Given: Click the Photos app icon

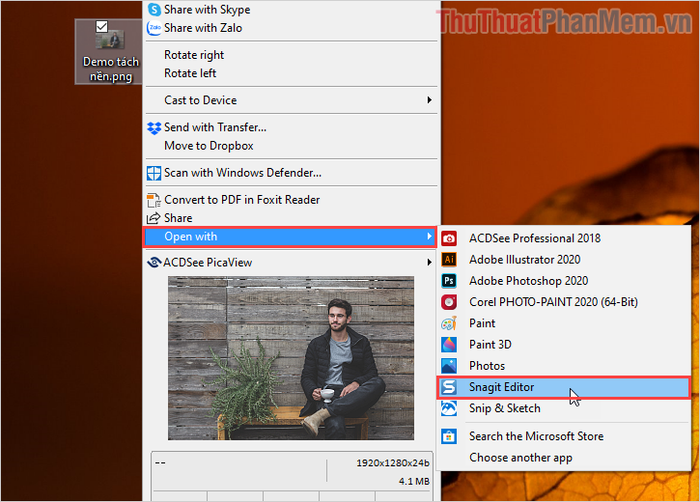Looking at the screenshot, I should tap(449, 366).
